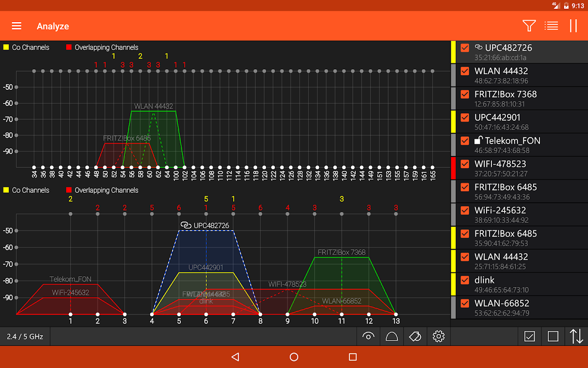
Task: Select all networks with checked box icon
Action: click(x=530, y=336)
